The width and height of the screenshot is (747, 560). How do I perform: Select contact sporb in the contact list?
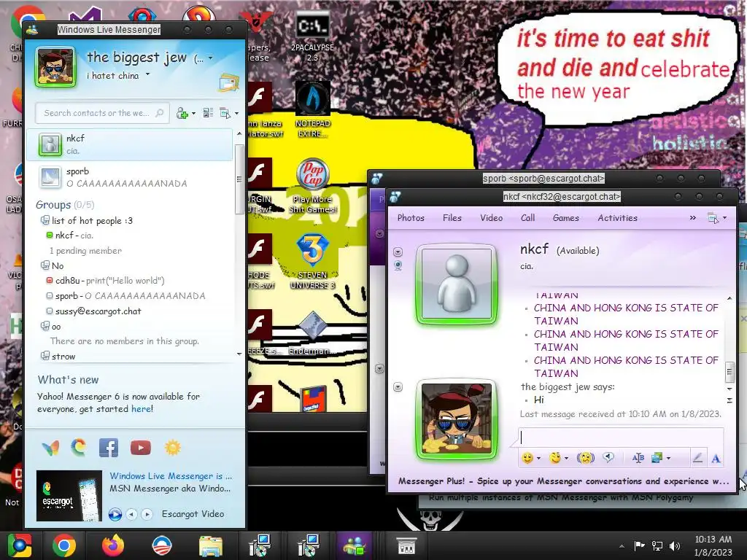(130, 177)
